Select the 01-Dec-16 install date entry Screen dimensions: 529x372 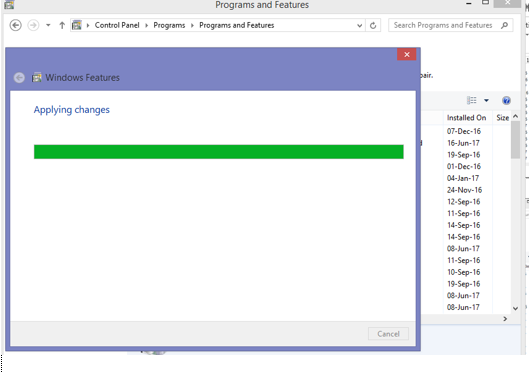[464, 167]
